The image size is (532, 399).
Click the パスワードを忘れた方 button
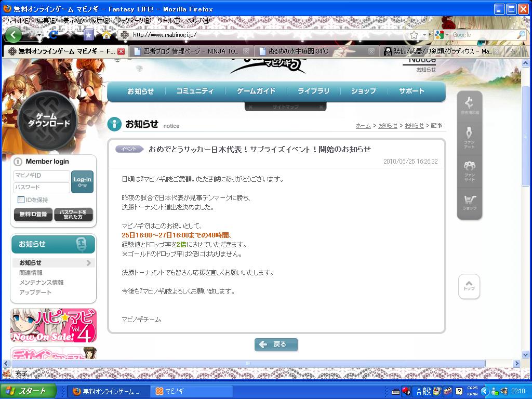tap(73, 214)
